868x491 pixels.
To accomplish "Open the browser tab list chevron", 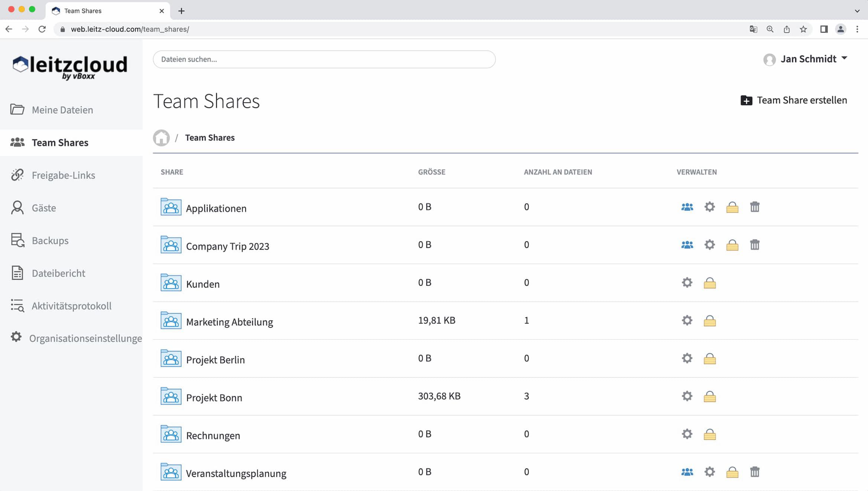I will point(857,11).
